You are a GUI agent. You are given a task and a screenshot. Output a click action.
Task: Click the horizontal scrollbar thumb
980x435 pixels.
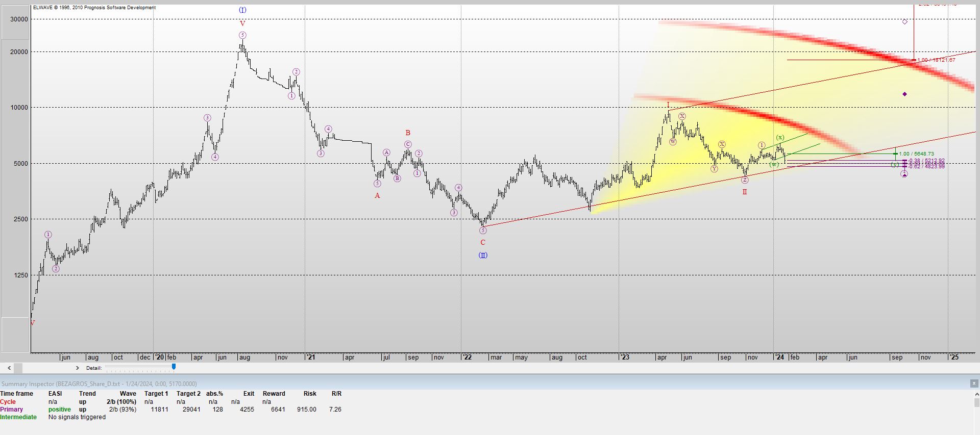coord(18,368)
